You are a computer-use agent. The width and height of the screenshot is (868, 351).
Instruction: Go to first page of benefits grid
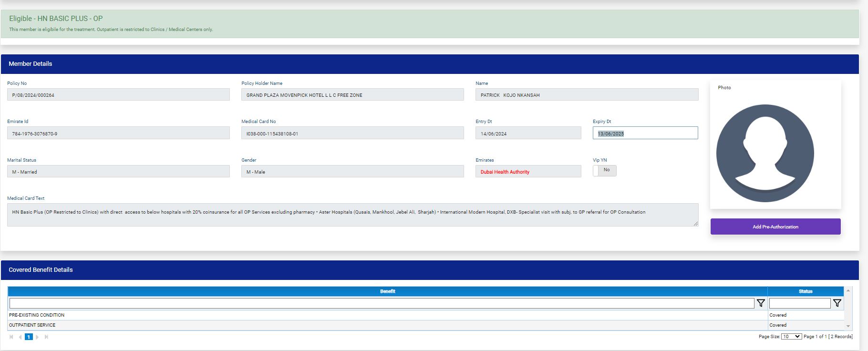(11, 337)
